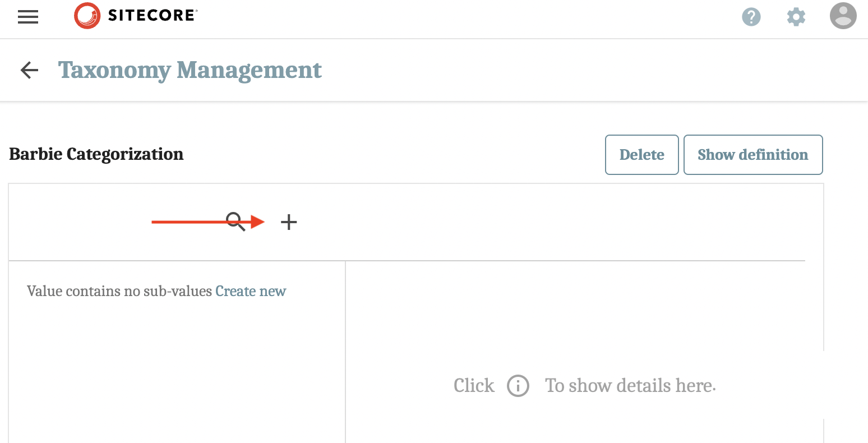Select the Taxonomy Management page title
Screen dimensions: 868x443
[x=190, y=70]
